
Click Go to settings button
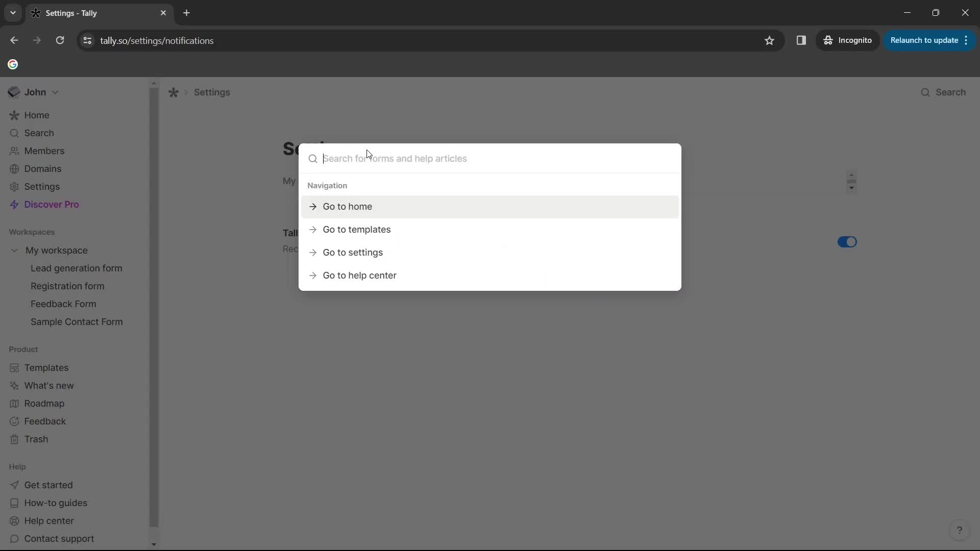(x=353, y=253)
